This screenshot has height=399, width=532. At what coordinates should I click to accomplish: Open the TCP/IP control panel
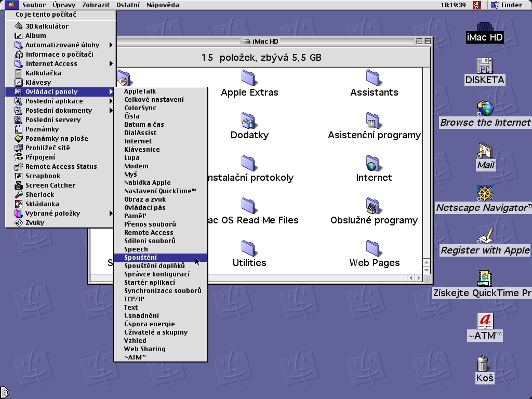161,299
